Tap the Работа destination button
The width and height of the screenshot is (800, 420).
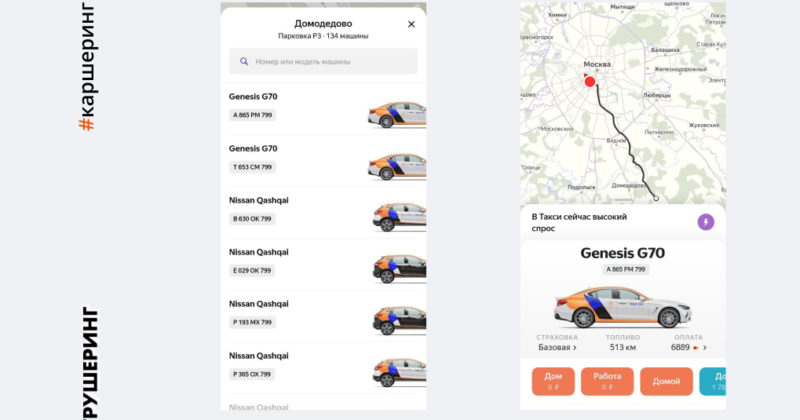607,381
